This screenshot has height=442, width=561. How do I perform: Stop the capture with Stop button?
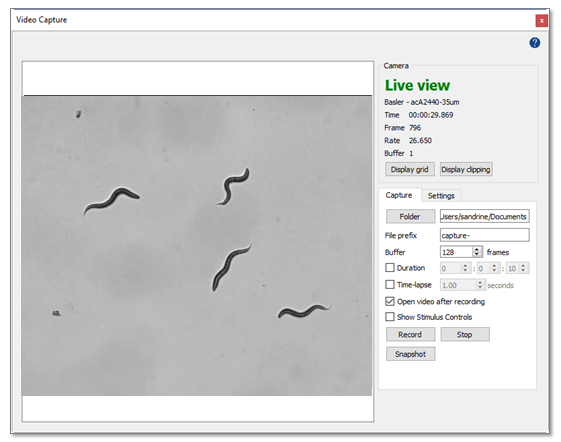[465, 334]
